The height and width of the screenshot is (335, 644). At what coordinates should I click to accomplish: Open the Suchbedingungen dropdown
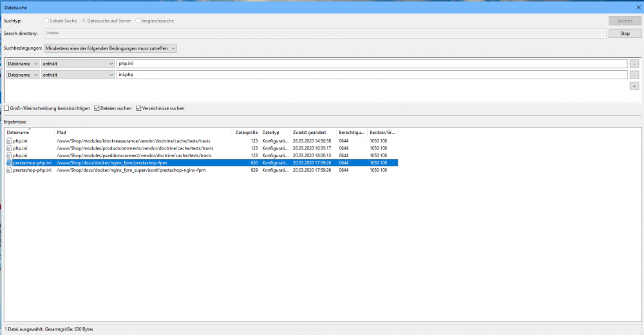(111, 48)
